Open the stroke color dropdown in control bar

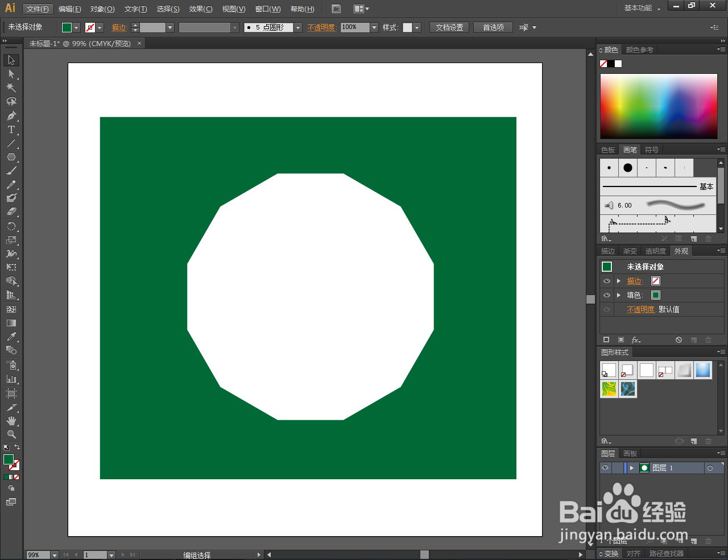point(100,27)
